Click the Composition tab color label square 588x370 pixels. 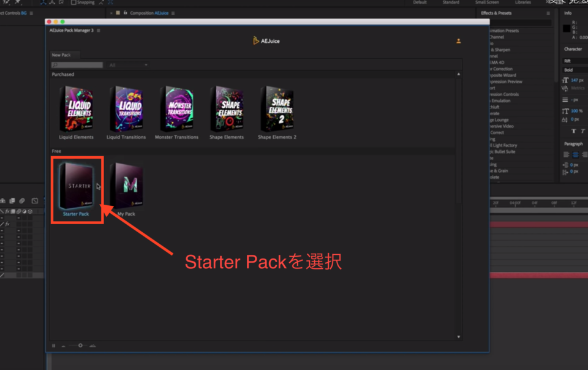[118, 13]
